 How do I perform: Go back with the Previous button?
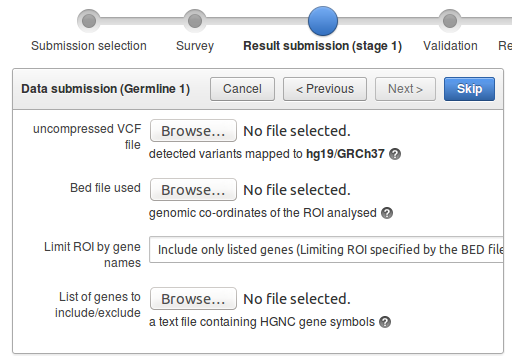[325, 89]
